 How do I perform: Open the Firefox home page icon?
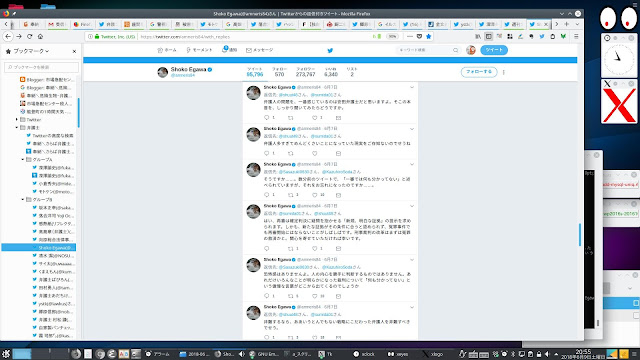[x=40, y=36]
